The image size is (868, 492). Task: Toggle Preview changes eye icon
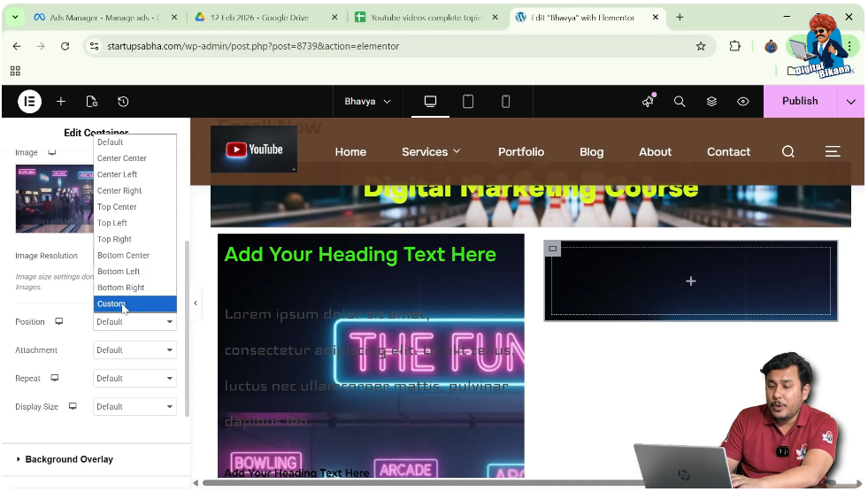pyautogui.click(x=743, y=102)
